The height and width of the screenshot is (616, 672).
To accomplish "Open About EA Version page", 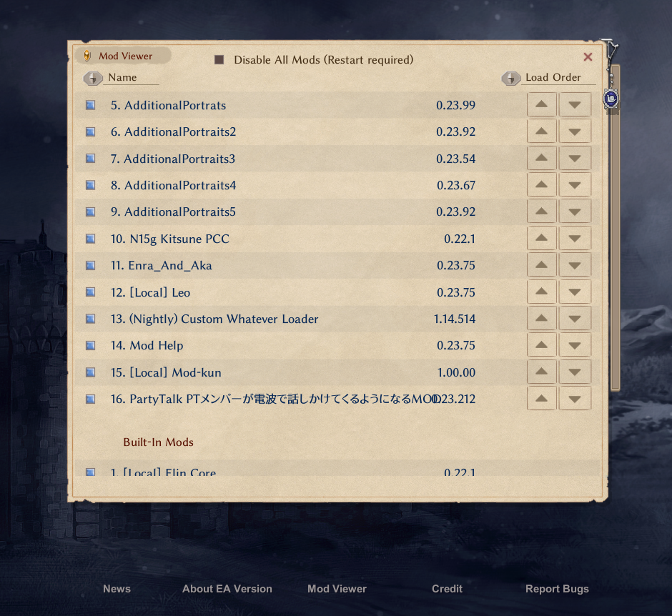I will 227,589.
